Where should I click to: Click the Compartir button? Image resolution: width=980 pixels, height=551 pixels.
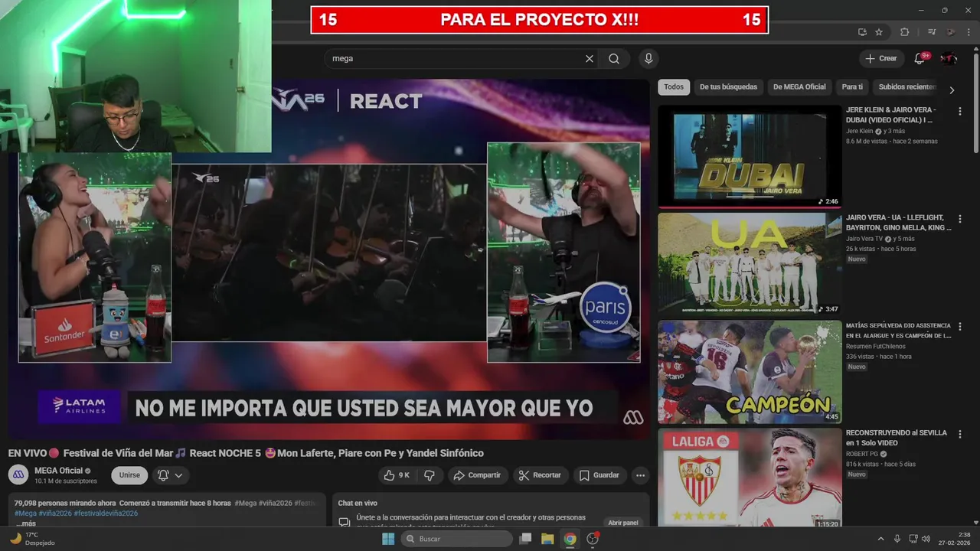click(x=477, y=475)
